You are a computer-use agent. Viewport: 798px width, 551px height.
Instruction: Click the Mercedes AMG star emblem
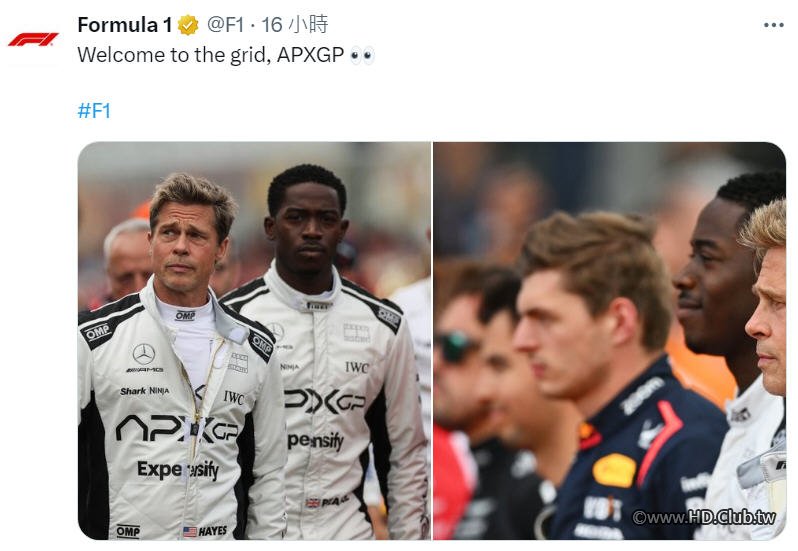coord(144,354)
